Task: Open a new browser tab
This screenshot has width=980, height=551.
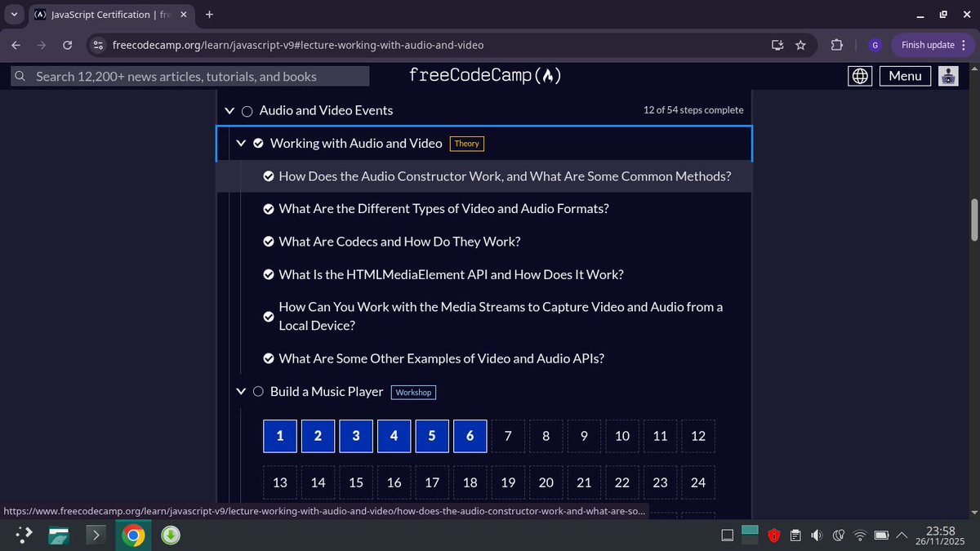Action: tap(210, 14)
